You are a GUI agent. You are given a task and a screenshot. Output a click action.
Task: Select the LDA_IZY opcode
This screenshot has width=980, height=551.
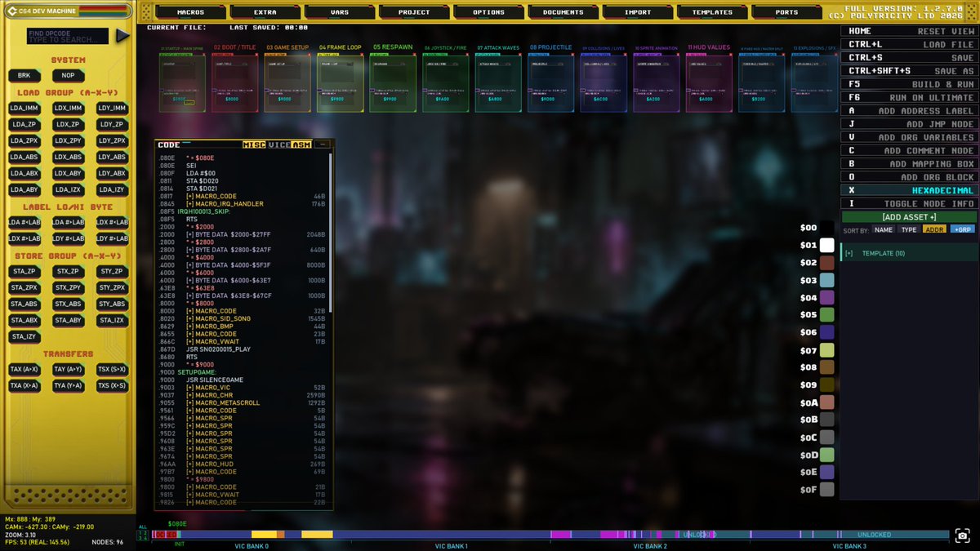(112, 189)
